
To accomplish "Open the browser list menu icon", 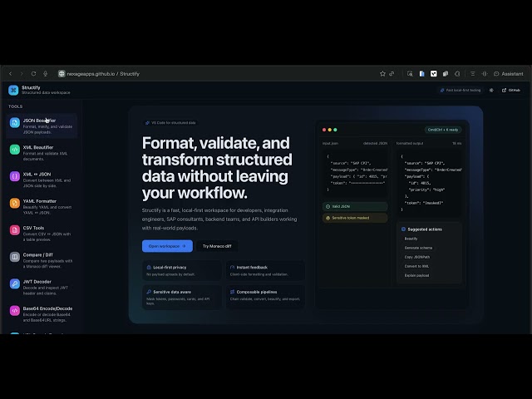I will click(x=473, y=74).
